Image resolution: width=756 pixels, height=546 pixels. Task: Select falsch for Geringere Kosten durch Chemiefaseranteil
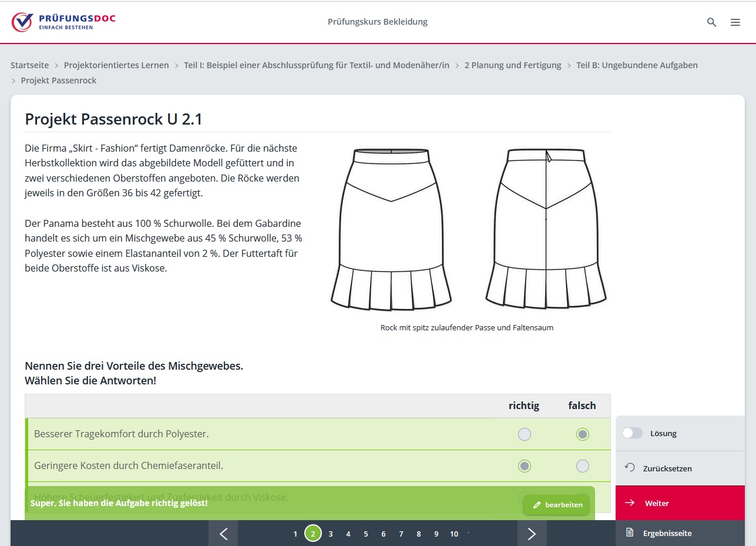coord(582,466)
